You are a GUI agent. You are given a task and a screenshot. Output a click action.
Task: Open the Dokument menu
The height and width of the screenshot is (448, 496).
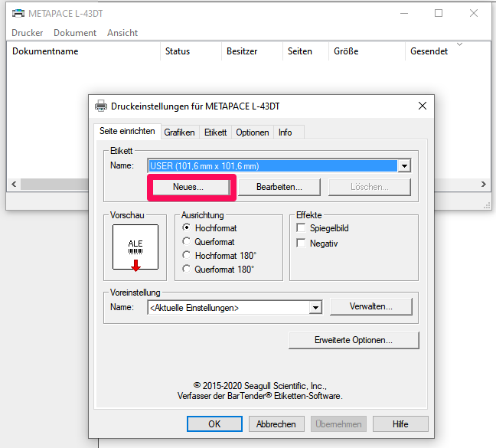point(75,33)
